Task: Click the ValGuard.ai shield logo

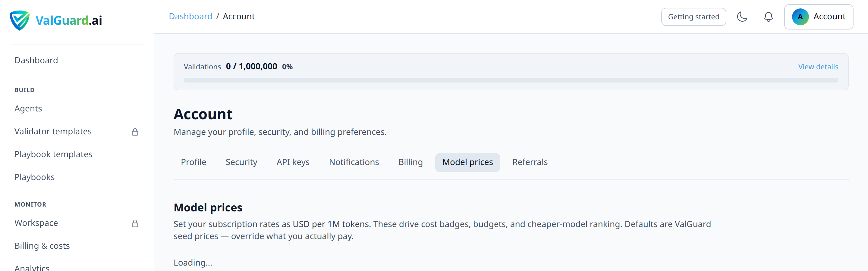Action: (x=20, y=20)
